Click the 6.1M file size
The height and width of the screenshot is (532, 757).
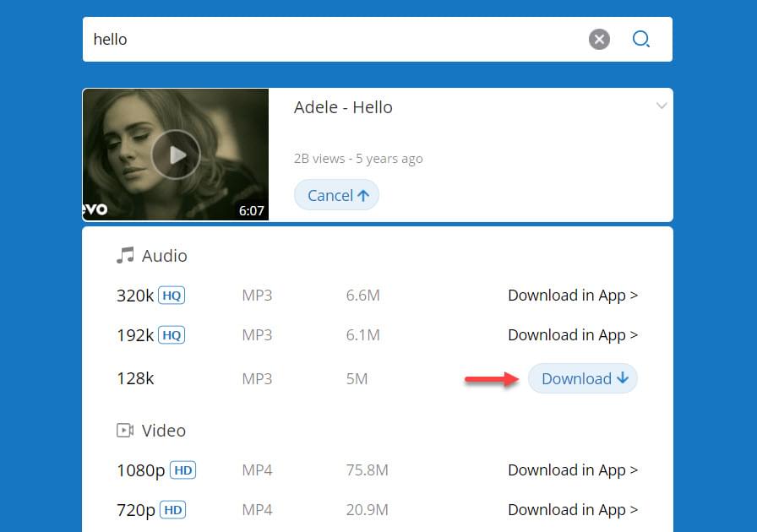tap(363, 334)
